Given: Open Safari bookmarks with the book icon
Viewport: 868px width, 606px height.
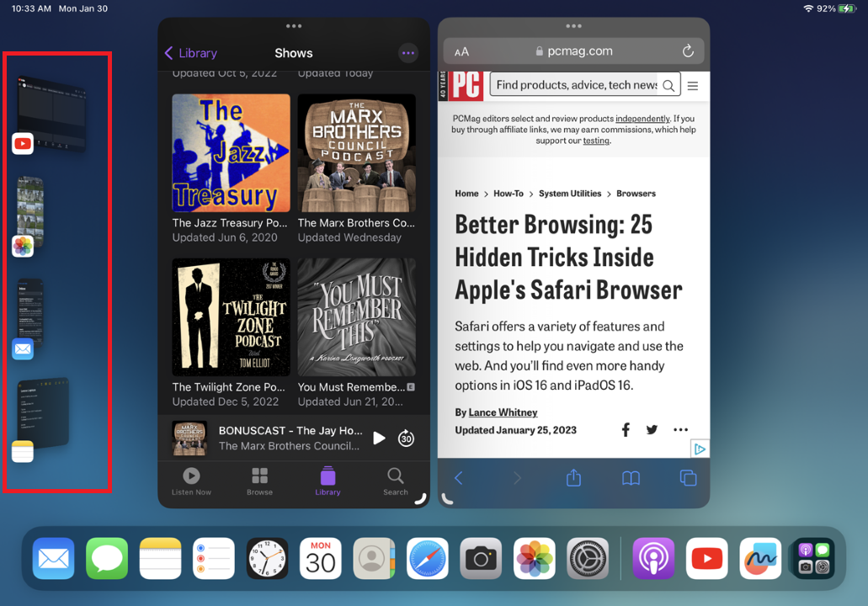Looking at the screenshot, I should pyautogui.click(x=630, y=477).
